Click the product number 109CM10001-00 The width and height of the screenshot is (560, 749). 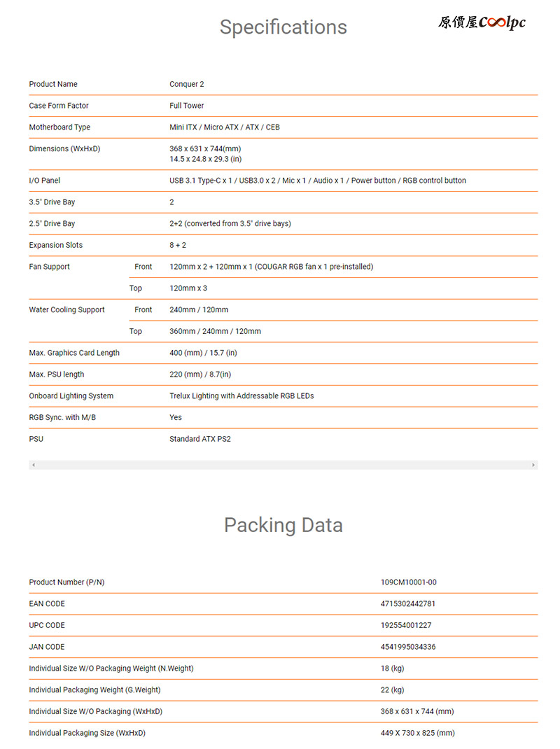point(409,582)
